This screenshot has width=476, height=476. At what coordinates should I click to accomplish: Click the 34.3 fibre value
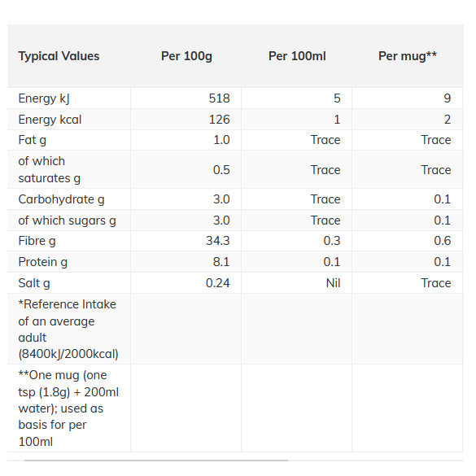click(x=218, y=241)
